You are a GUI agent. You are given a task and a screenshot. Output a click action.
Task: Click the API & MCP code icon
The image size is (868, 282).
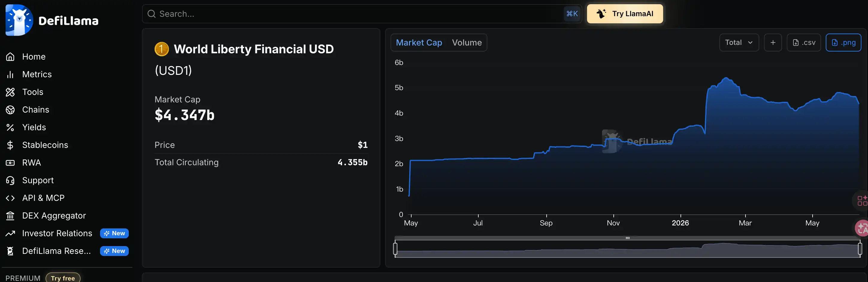pyautogui.click(x=10, y=198)
